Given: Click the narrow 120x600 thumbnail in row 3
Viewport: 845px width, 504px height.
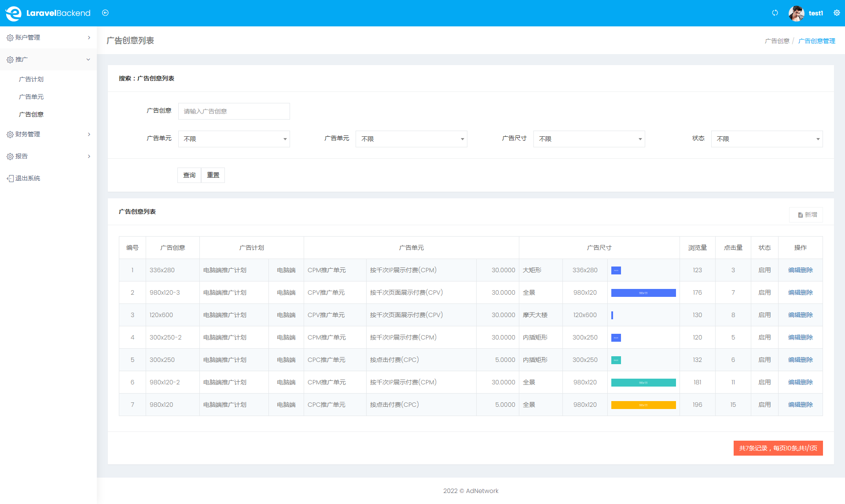Looking at the screenshot, I should [x=612, y=315].
